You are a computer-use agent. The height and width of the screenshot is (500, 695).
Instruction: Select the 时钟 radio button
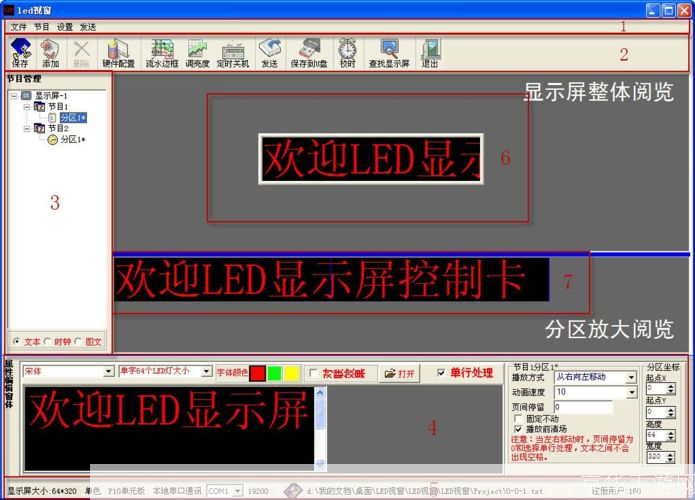point(48,341)
